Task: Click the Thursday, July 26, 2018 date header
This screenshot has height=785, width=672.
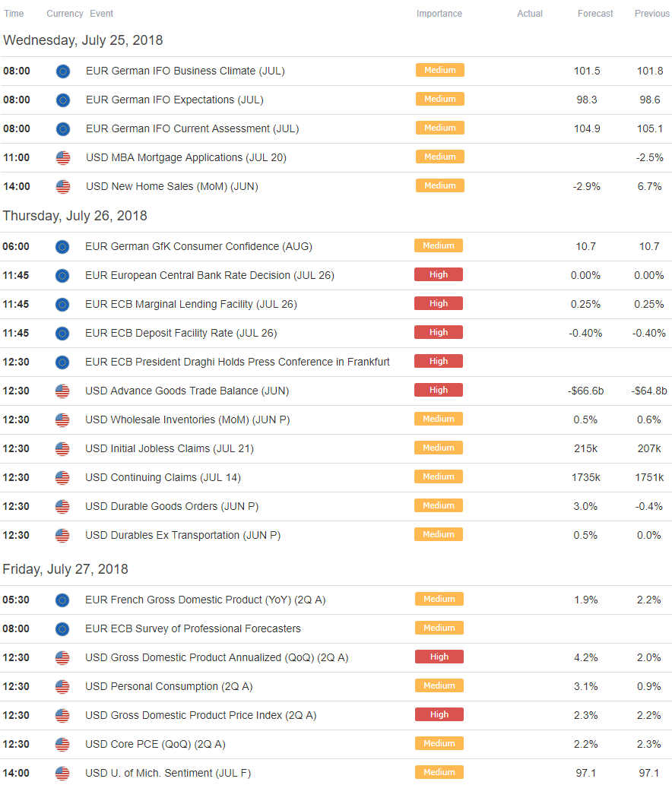Action: (x=74, y=216)
